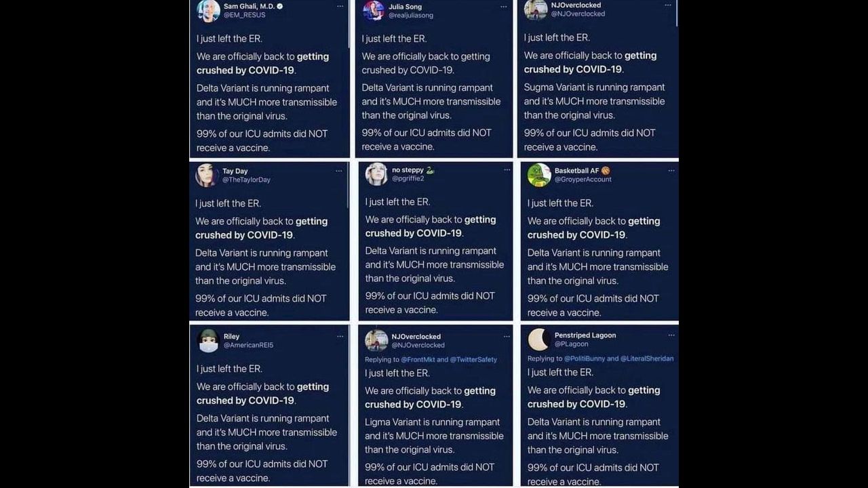Click NJOverclocked avatar on Ligma Variant tweet
The image size is (868, 488).
pos(376,340)
